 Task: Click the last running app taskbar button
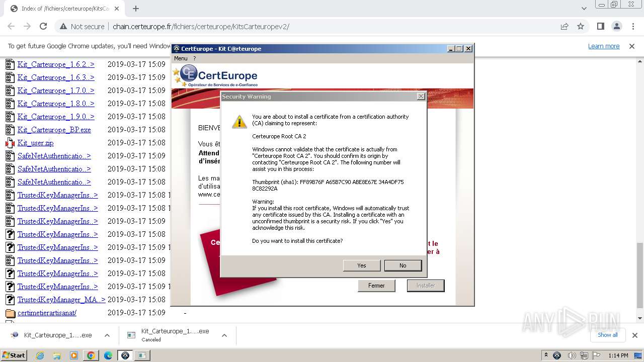(142, 355)
